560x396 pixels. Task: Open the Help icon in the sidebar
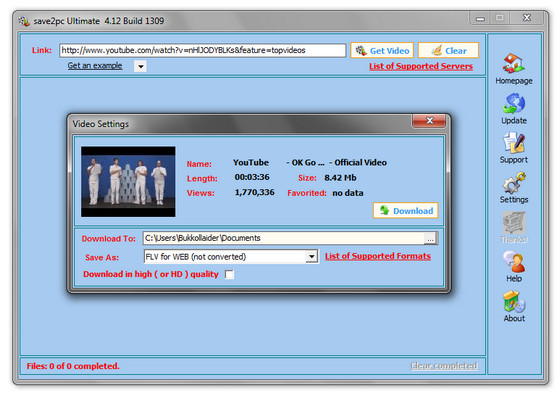[x=514, y=262]
